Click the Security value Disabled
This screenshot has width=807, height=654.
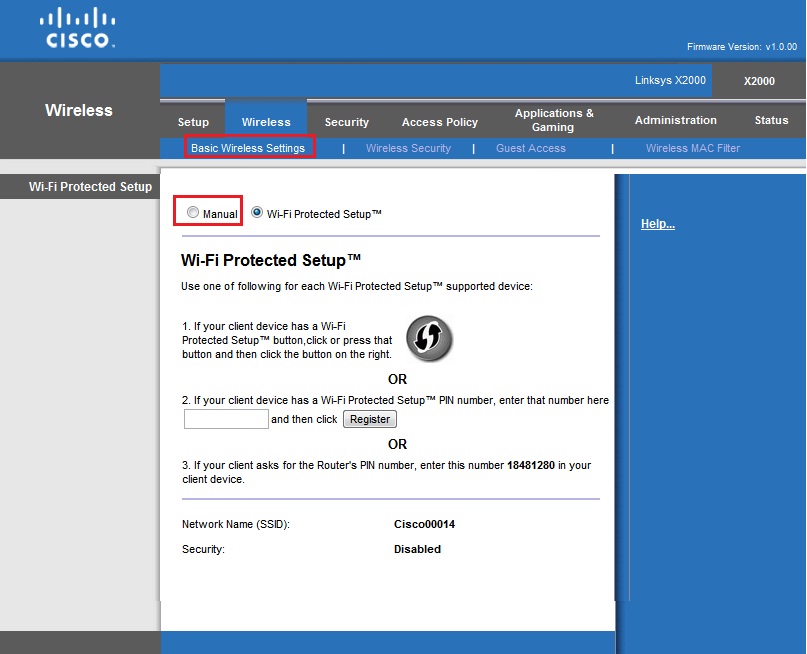point(417,549)
